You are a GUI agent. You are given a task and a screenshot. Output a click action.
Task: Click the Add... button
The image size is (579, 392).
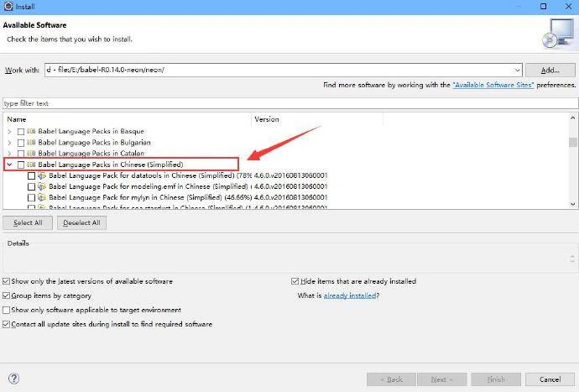550,71
